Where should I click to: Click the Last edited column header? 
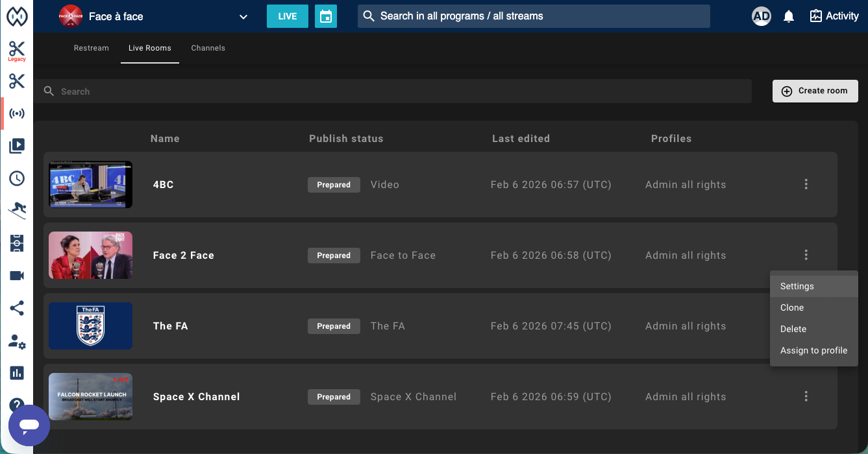coord(521,139)
